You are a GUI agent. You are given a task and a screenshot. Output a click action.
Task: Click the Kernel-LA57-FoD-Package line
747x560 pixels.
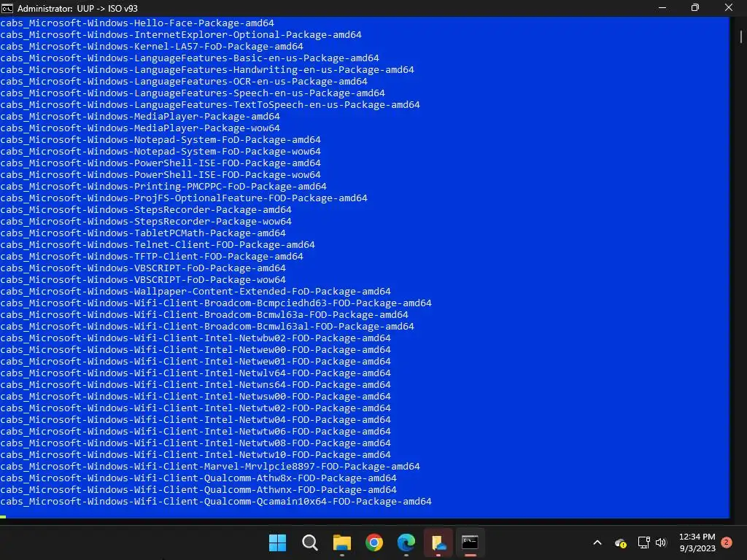tap(152, 46)
